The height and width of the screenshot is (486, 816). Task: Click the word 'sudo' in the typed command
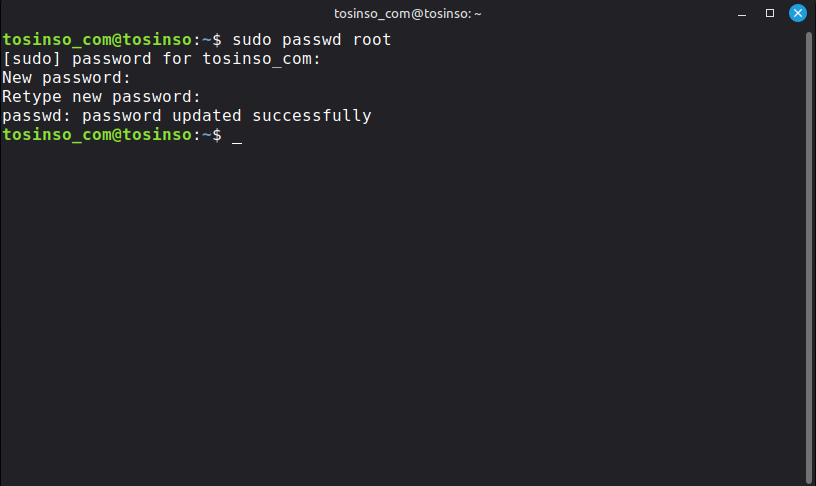coord(252,40)
